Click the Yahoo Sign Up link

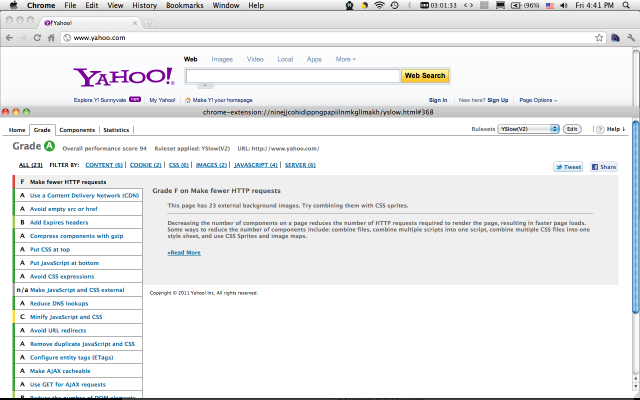coord(498,100)
